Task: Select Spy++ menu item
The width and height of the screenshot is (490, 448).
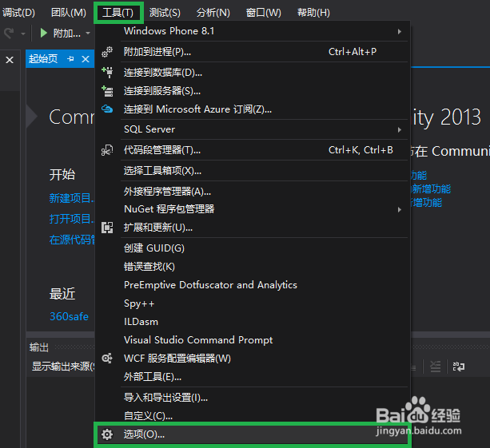Action: [x=253, y=303]
